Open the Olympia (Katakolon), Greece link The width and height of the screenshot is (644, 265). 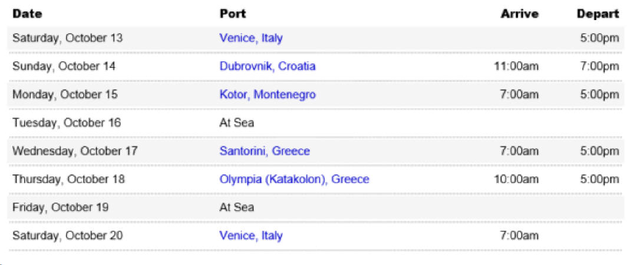[x=294, y=179]
